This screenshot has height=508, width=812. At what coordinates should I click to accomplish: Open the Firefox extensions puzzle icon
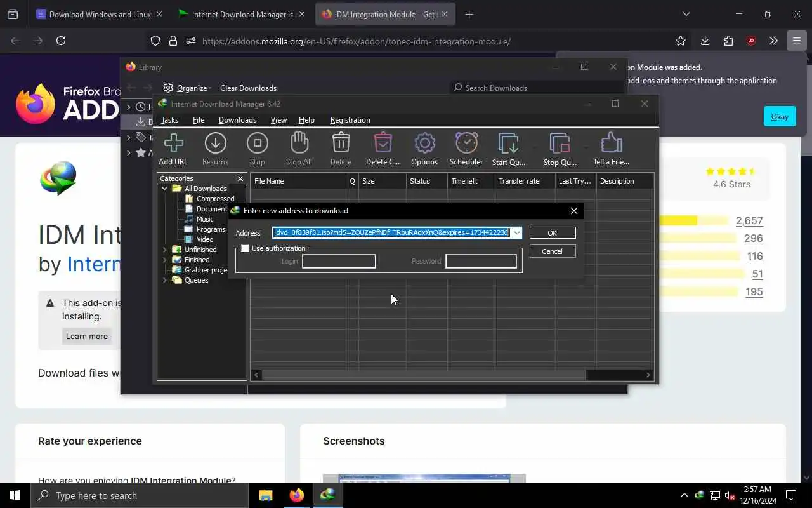click(x=728, y=41)
